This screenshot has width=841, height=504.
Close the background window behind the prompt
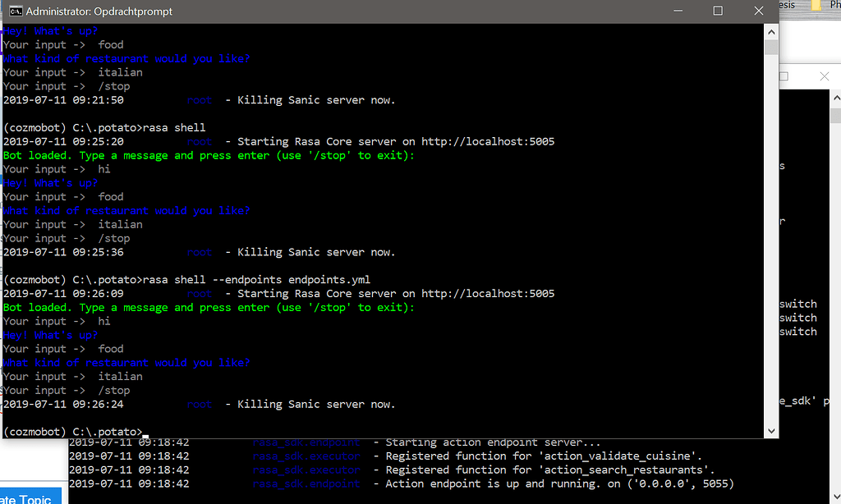click(x=824, y=76)
